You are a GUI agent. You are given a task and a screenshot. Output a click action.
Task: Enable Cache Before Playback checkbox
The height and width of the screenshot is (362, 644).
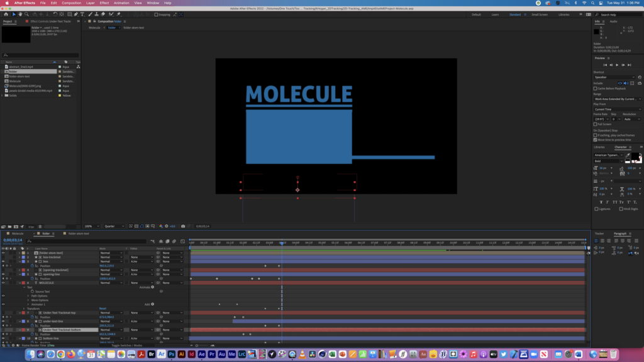point(595,88)
